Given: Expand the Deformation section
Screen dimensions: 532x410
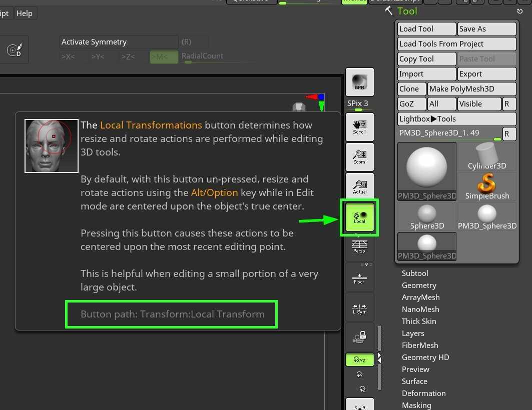Looking at the screenshot, I should coord(423,393).
